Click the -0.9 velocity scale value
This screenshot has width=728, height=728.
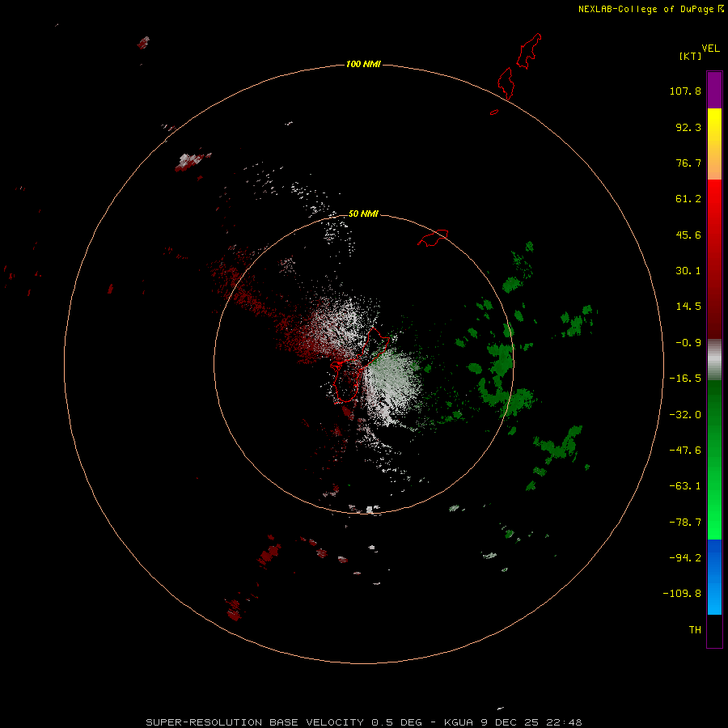[688, 343]
